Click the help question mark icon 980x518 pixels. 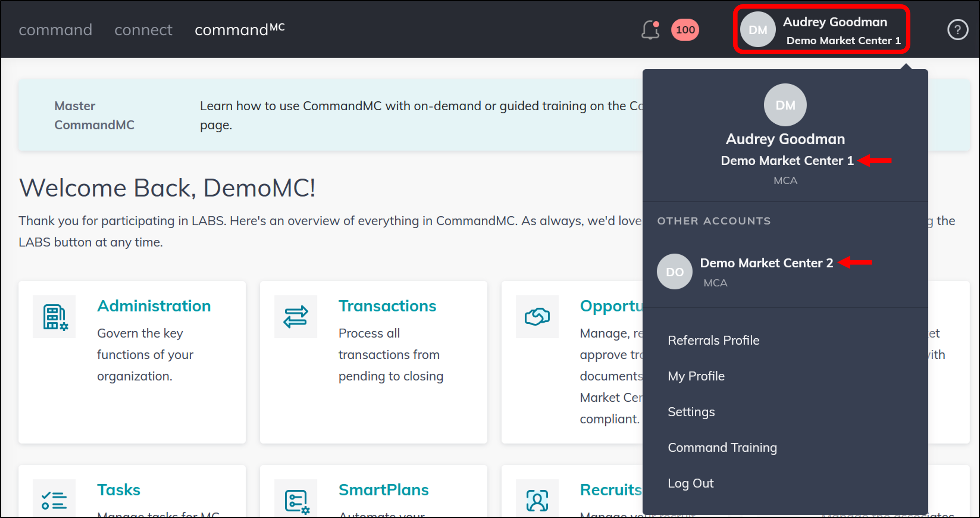tap(958, 29)
